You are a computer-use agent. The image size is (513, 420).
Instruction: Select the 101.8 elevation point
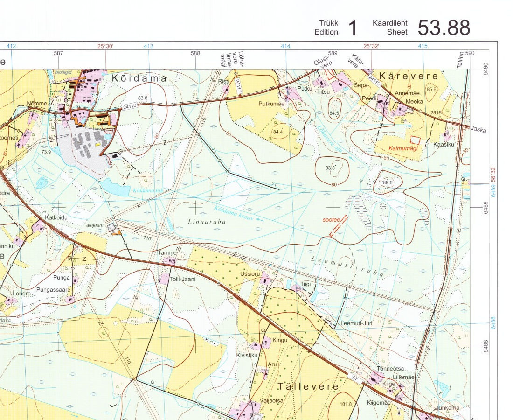click(346, 404)
